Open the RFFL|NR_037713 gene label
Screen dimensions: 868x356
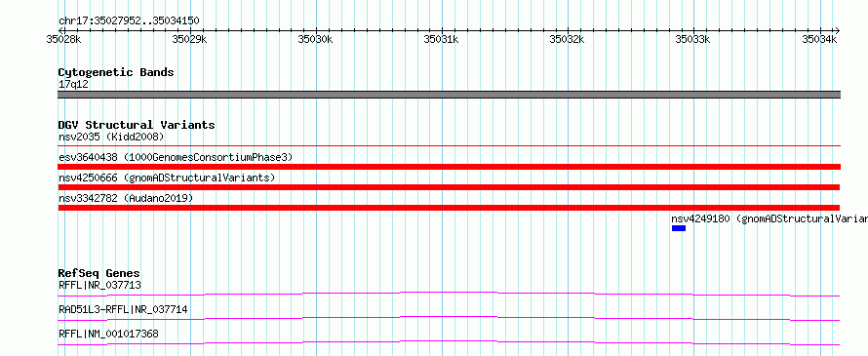(99, 285)
